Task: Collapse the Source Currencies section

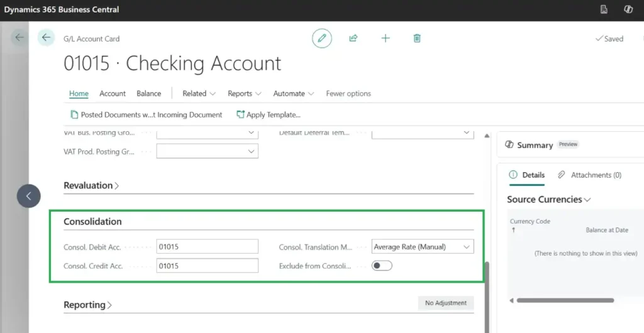Action: (x=548, y=199)
